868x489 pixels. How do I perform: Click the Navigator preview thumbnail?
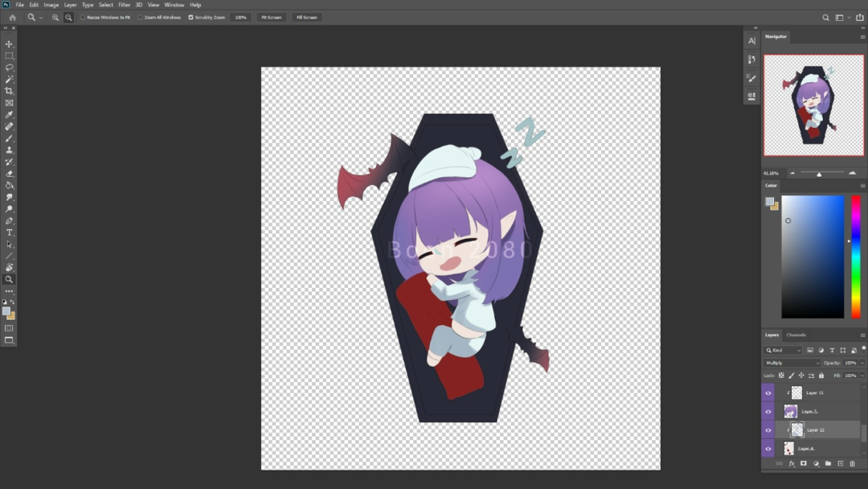click(x=813, y=105)
